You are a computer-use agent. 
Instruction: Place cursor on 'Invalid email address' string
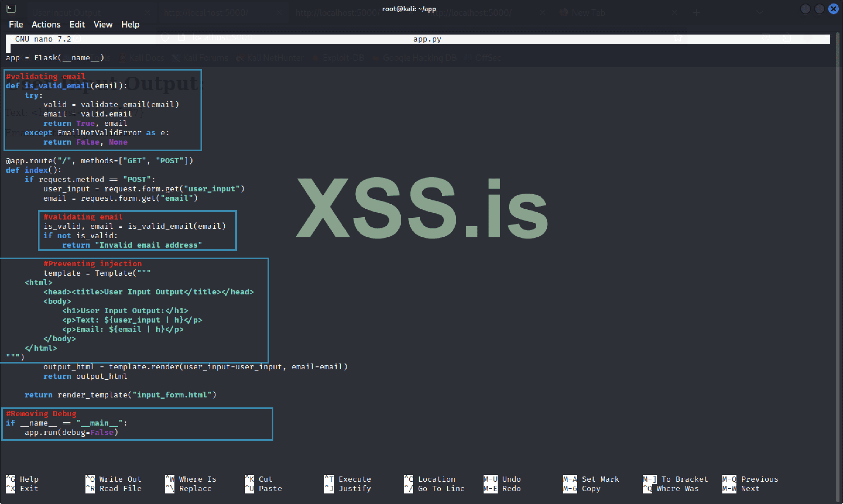[148, 245]
